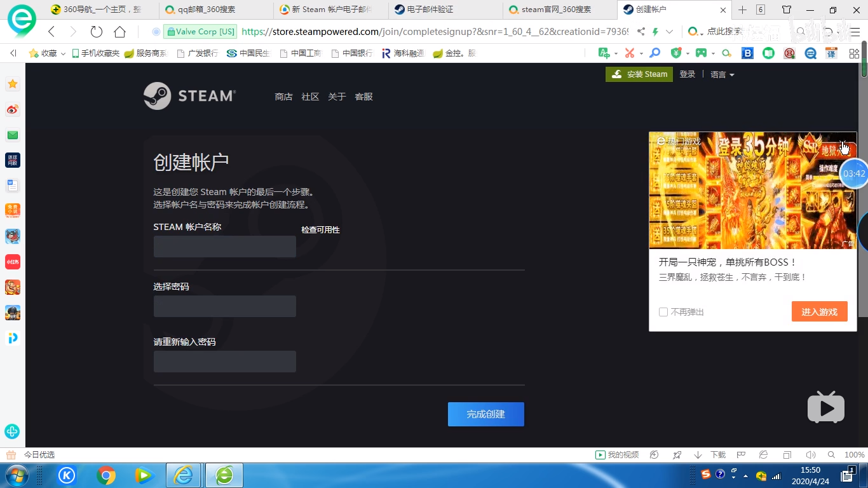
Task: Open the Sogou input method tray icon
Action: (x=706, y=474)
